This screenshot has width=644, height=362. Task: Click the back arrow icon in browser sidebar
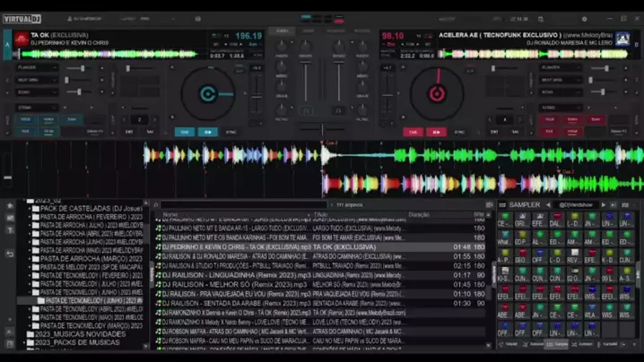pos(10,254)
